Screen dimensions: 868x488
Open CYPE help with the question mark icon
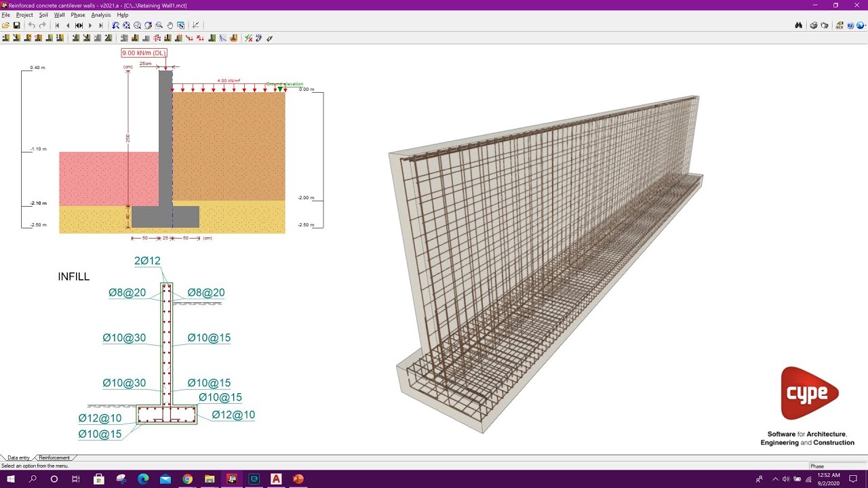[850, 25]
